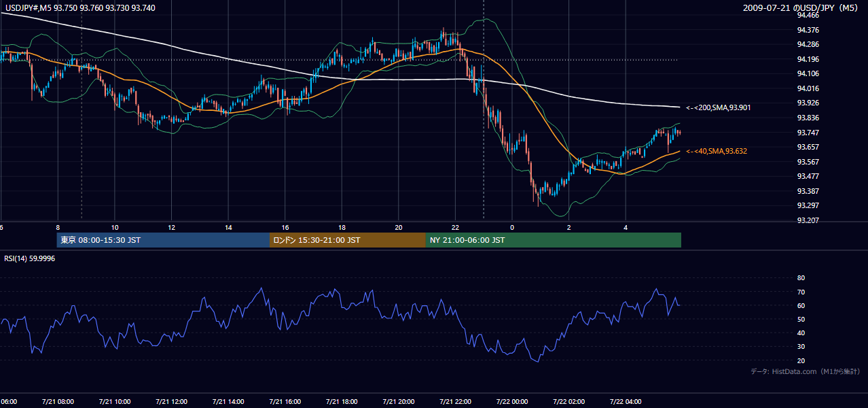This screenshot has height=408, width=868.
Task: Click the 7/22 00:00 time axis label
Action: (512, 402)
